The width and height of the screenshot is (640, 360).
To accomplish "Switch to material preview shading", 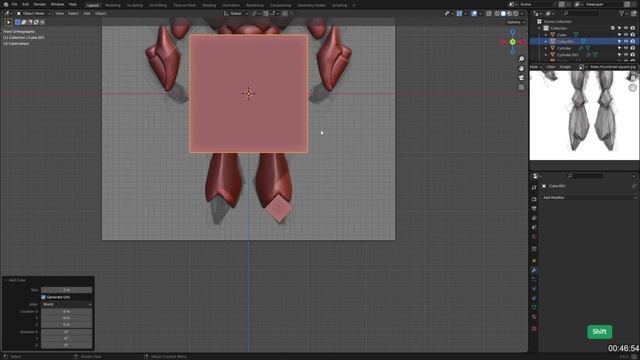I will (509, 13).
